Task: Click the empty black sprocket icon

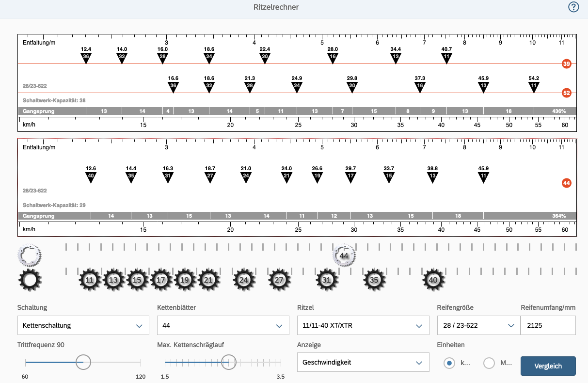Action: (30, 280)
